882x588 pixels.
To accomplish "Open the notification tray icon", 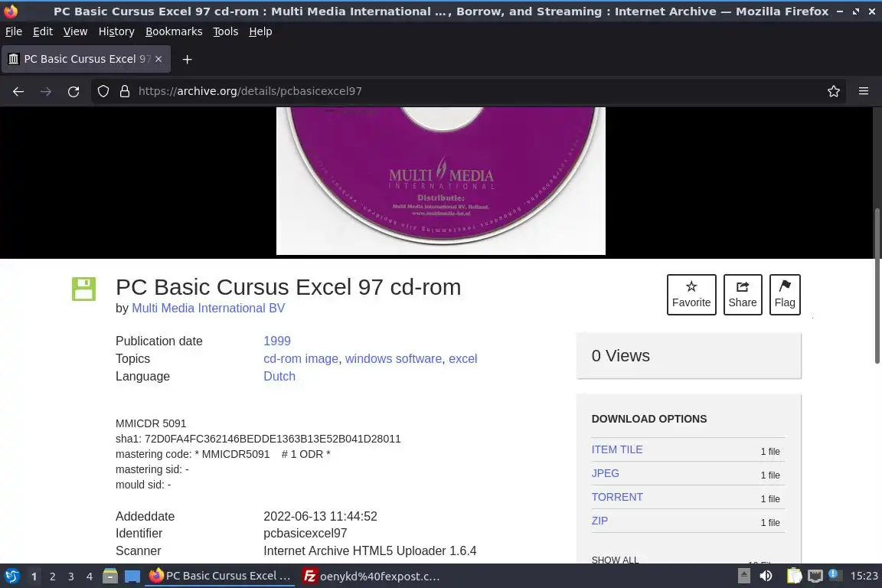I will click(835, 575).
